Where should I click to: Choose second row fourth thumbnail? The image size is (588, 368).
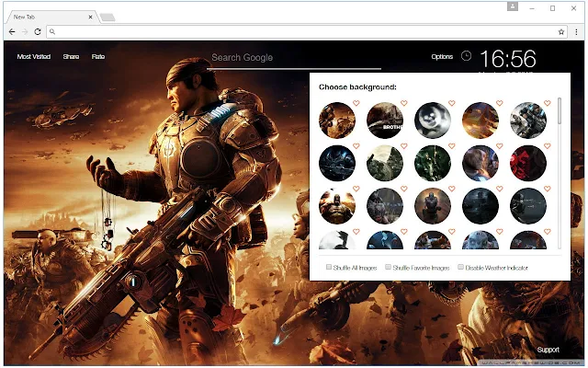click(481, 164)
